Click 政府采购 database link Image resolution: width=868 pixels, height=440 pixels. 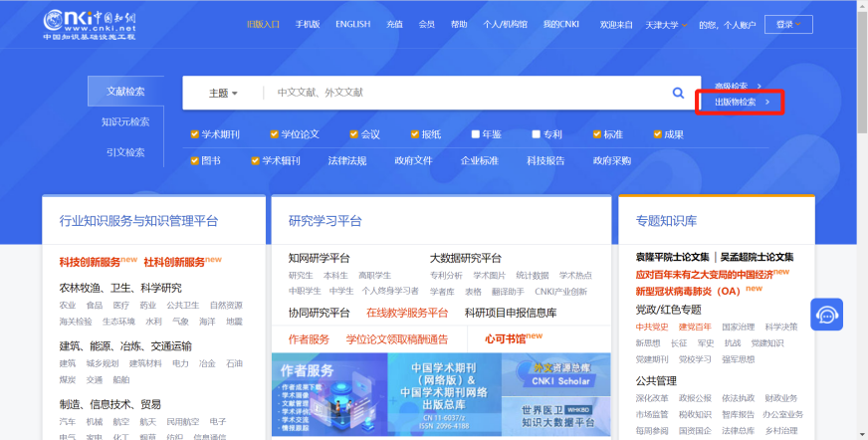(612, 160)
